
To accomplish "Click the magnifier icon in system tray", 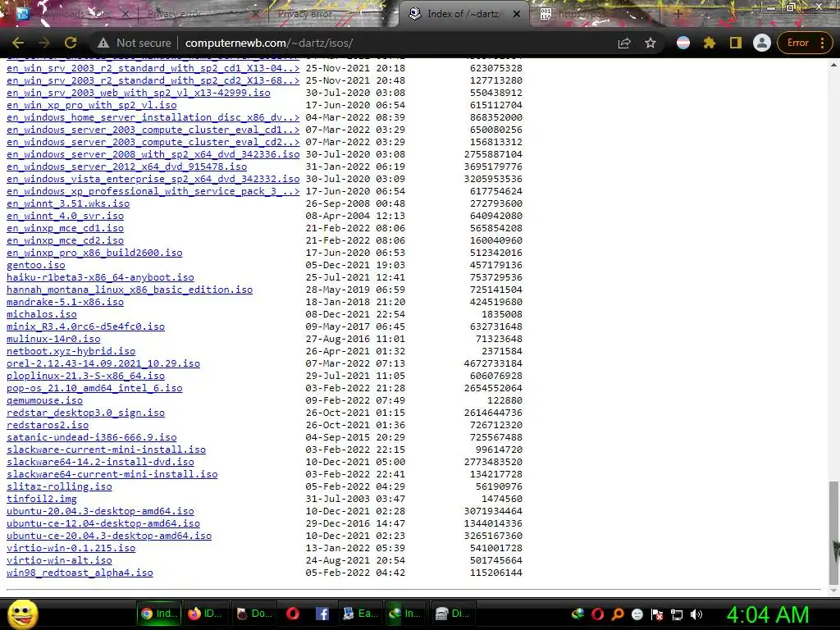I will pos(617,614).
